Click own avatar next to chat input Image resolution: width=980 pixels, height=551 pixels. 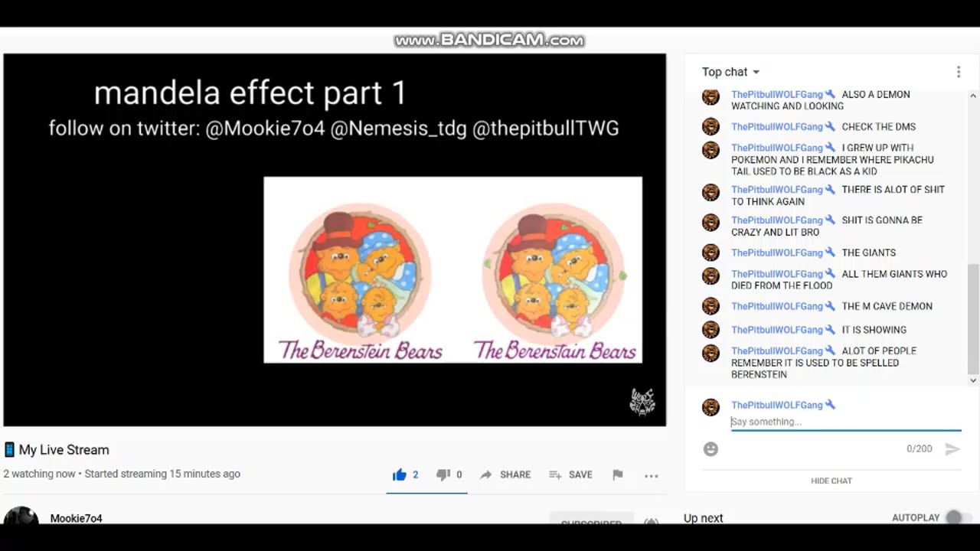tap(710, 406)
